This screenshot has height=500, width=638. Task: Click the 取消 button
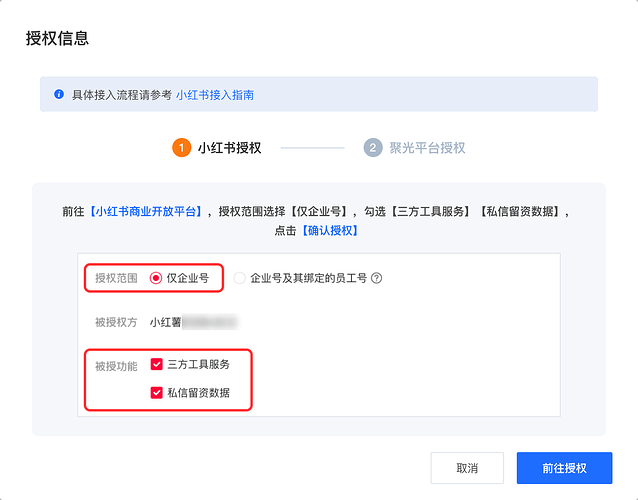tap(467, 468)
